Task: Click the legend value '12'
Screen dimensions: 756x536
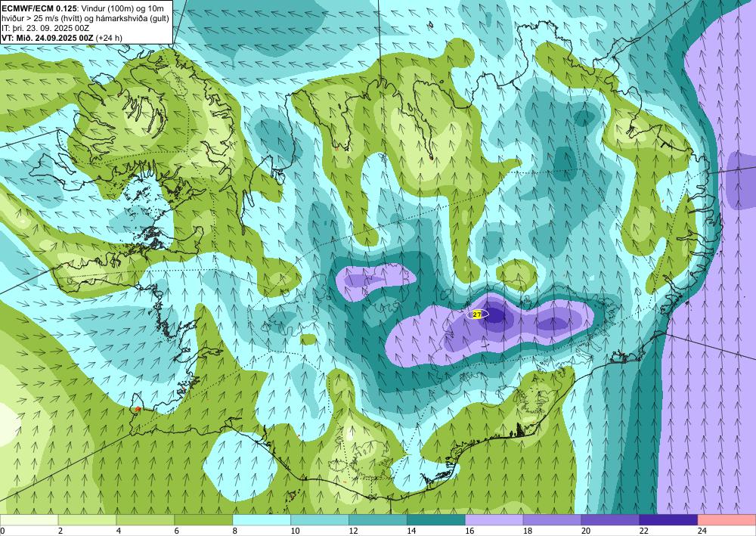Action: point(353,531)
